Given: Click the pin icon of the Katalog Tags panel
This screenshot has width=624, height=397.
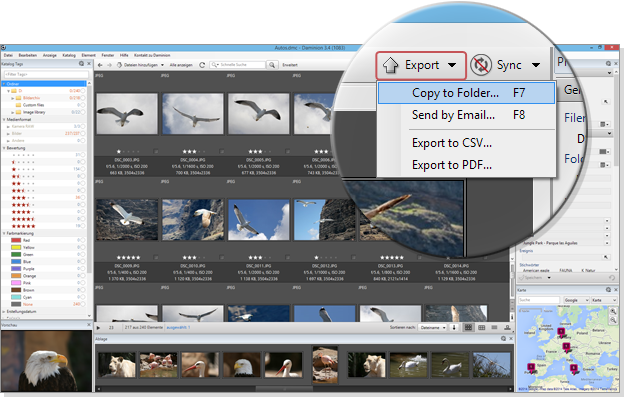Looking at the screenshot, I should pyautogui.click(x=82, y=64).
